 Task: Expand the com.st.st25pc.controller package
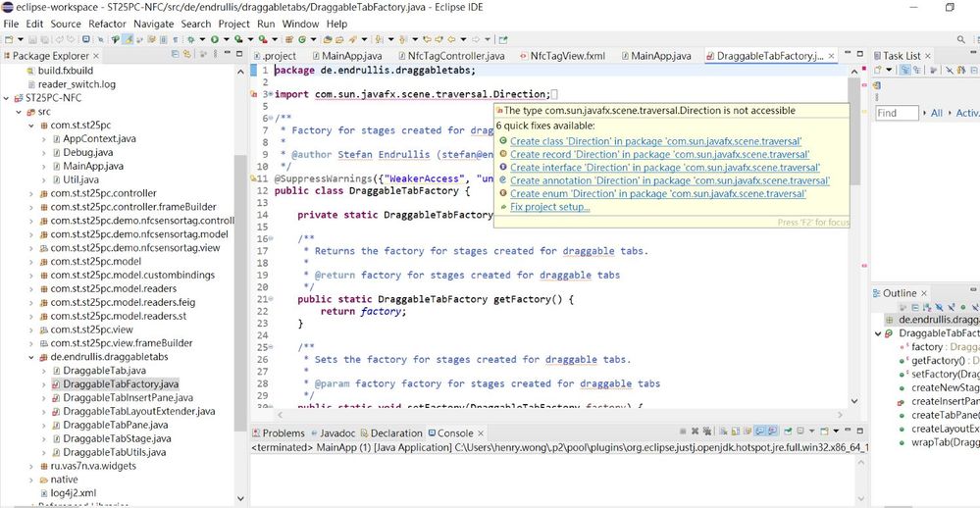pos(29,193)
